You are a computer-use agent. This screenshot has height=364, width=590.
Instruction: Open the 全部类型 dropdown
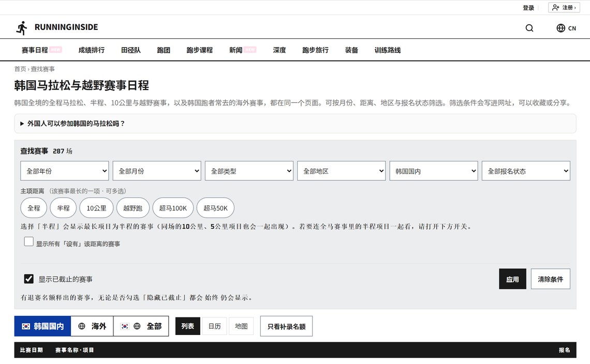(x=249, y=171)
